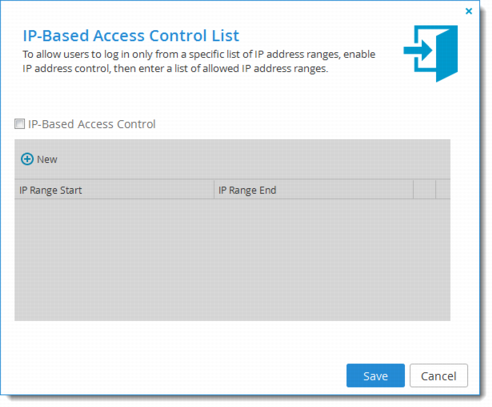The image size is (492, 407).
Task: Add a new IP range via New text
Action: [x=47, y=159]
